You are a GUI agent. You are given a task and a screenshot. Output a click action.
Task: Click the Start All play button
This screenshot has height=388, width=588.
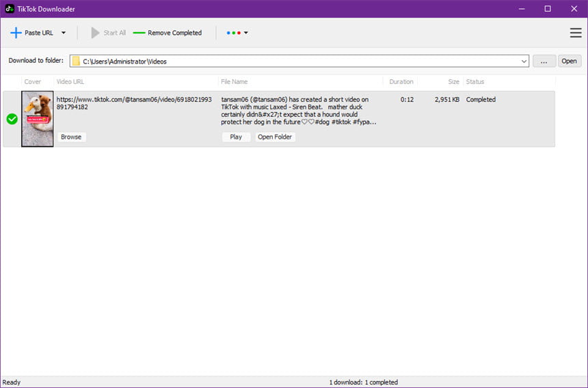coord(109,33)
